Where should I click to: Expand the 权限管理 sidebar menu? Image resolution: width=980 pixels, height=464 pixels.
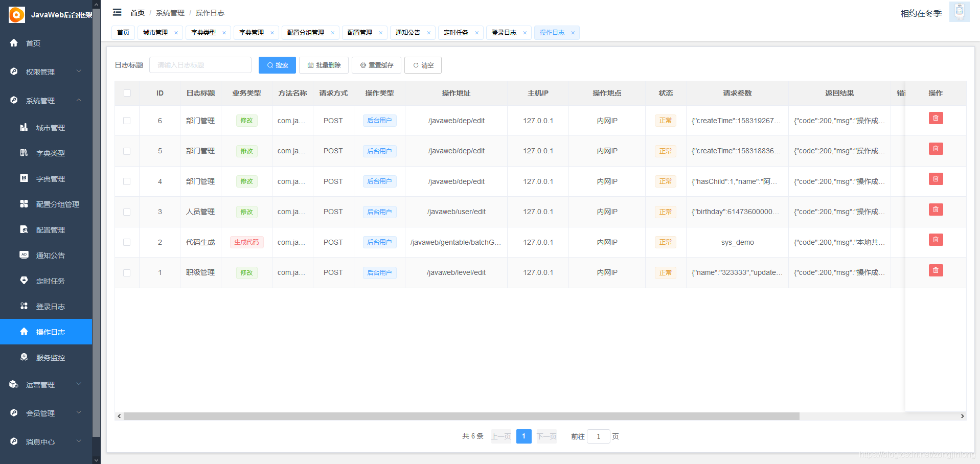pos(46,72)
